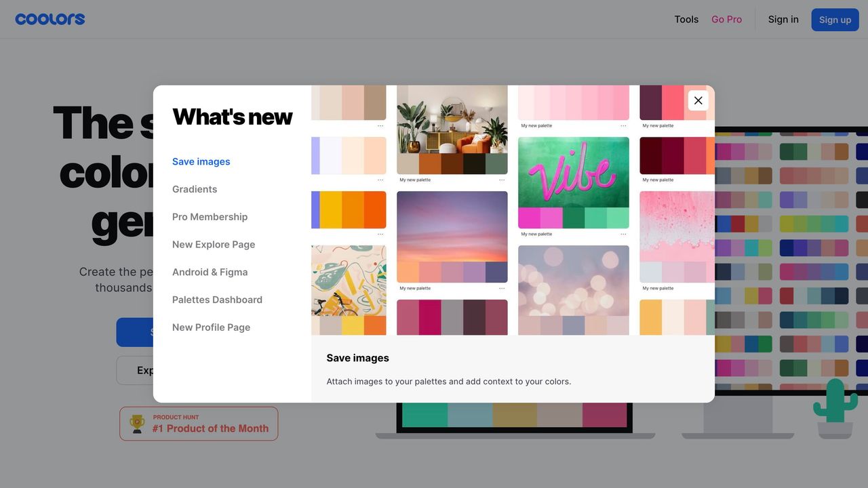The width and height of the screenshot is (868, 488).
Task: Open the Pro Membership section
Action: 210,217
